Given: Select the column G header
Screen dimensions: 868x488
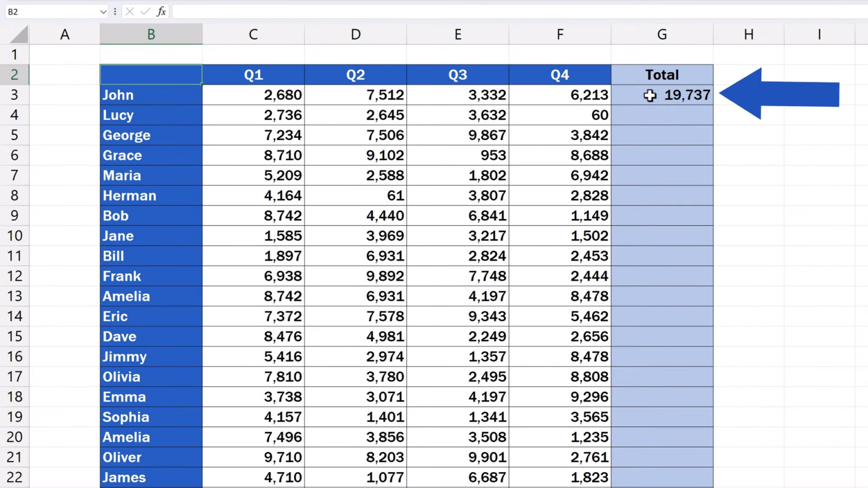Looking at the screenshot, I should pyautogui.click(x=662, y=34).
